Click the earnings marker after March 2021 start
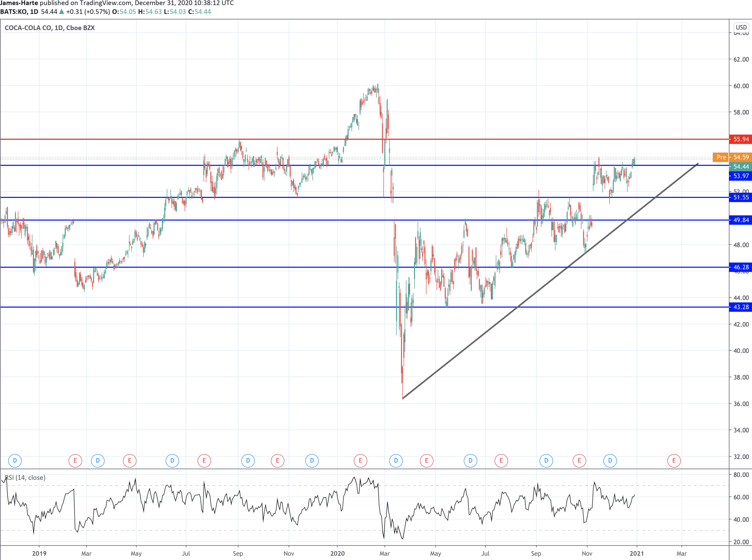The image size is (752, 560). pos(674,461)
